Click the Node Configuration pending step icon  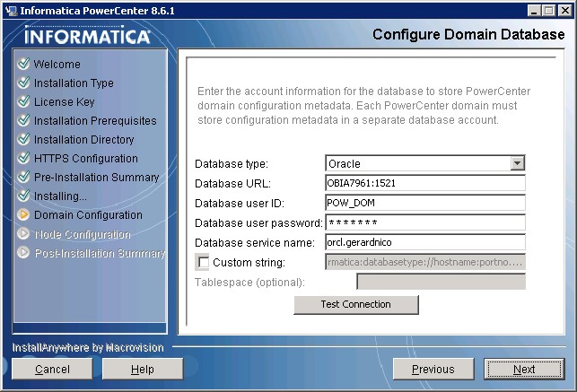(23, 233)
